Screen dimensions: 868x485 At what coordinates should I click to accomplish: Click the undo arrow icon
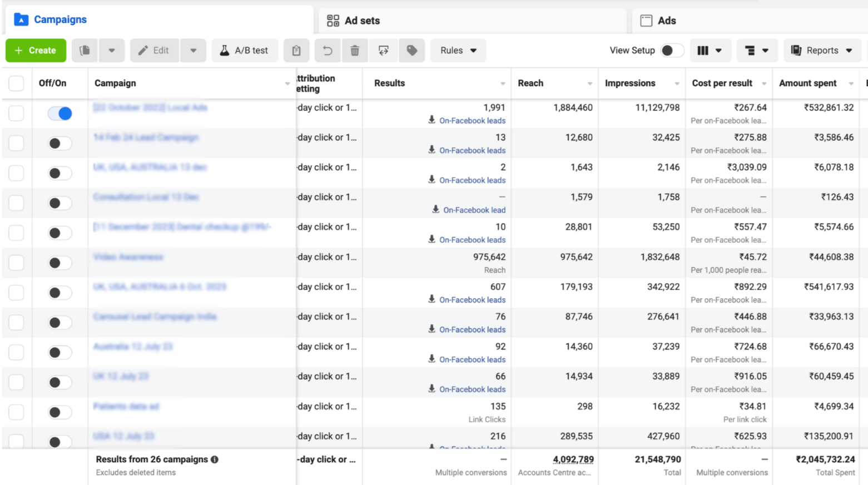pos(328,51)
